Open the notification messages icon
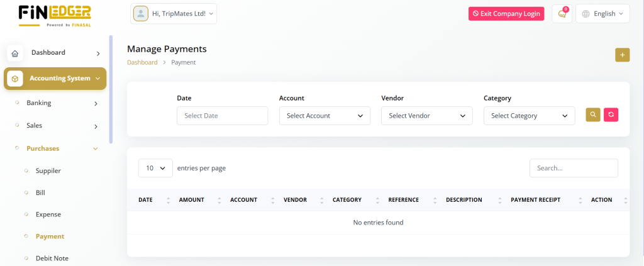The height and width of the screenshot is (266, 644). coord(562,14)
